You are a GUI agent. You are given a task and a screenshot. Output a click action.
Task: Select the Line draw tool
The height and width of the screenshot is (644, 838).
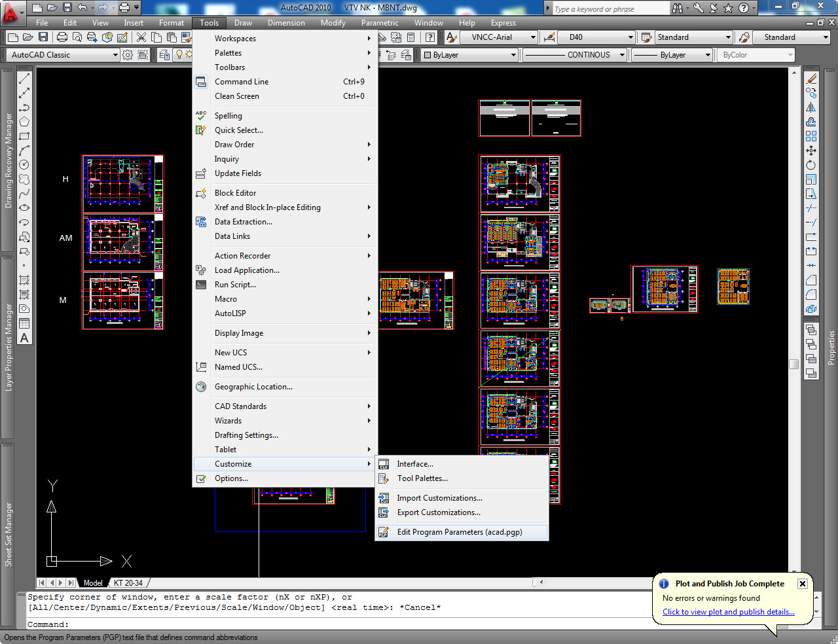(x=24, y=79)
